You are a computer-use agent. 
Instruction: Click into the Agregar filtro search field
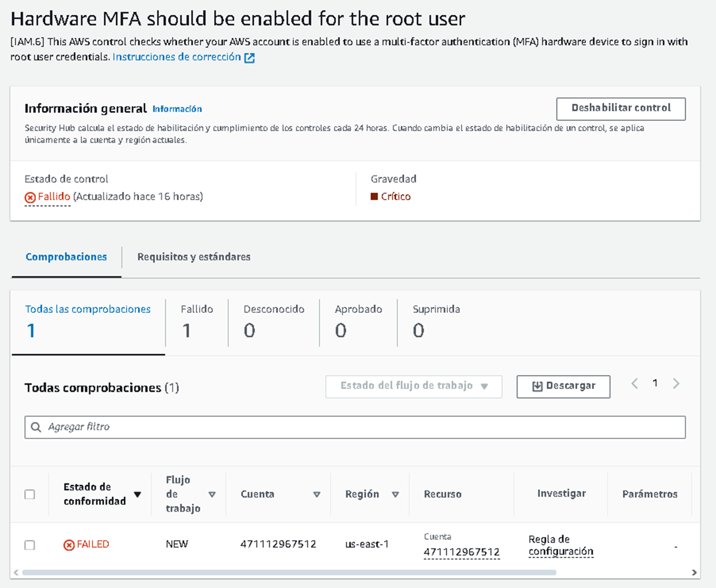pos(360,427)
